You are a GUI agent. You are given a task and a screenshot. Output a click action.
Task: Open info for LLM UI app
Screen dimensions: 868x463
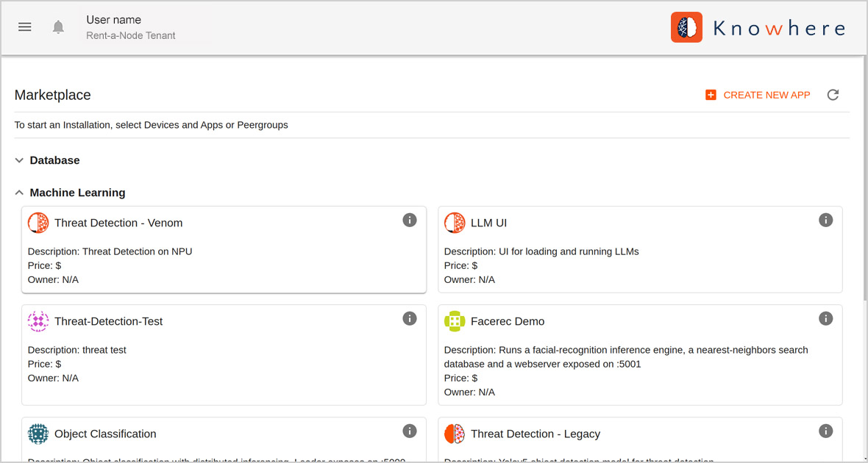[825, 220]
